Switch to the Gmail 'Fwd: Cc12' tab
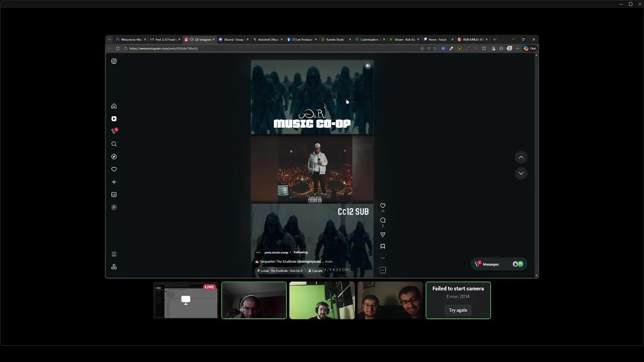 coord(165,39)
